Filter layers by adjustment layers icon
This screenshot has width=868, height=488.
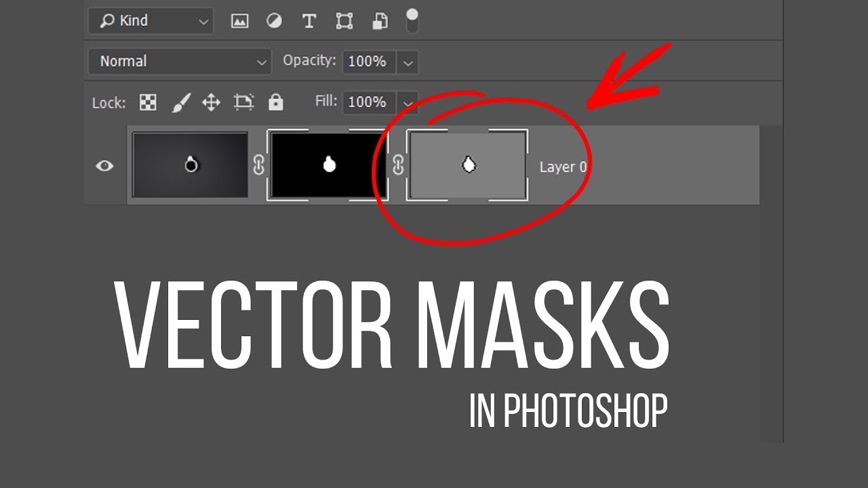pyautogui.click(x=274, y=21)
